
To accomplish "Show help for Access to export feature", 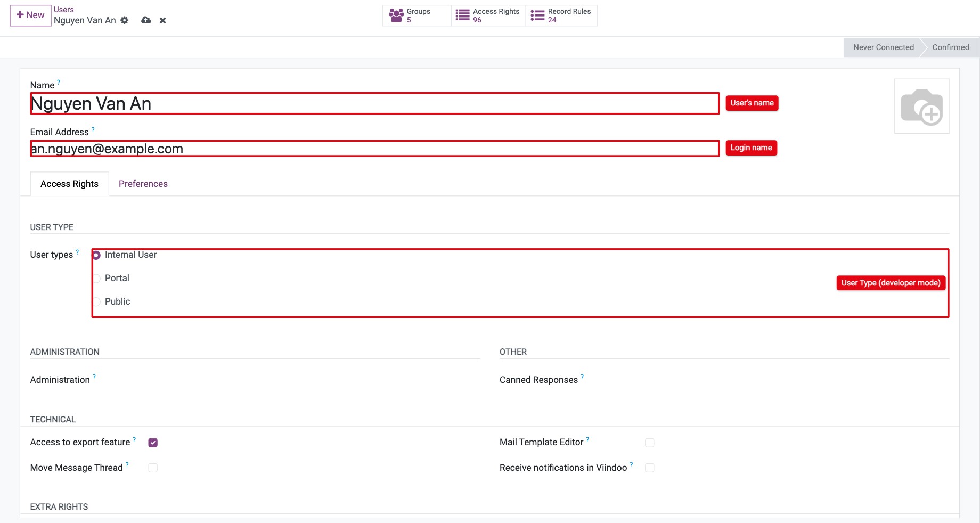I will click(x=134, y=439).
